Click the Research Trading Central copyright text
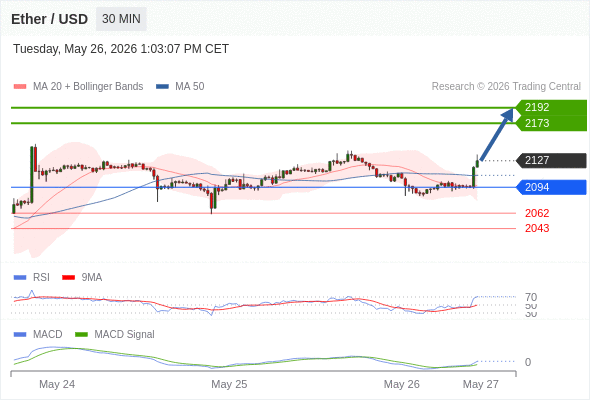 pyautogui.click(x=506, y=87)
